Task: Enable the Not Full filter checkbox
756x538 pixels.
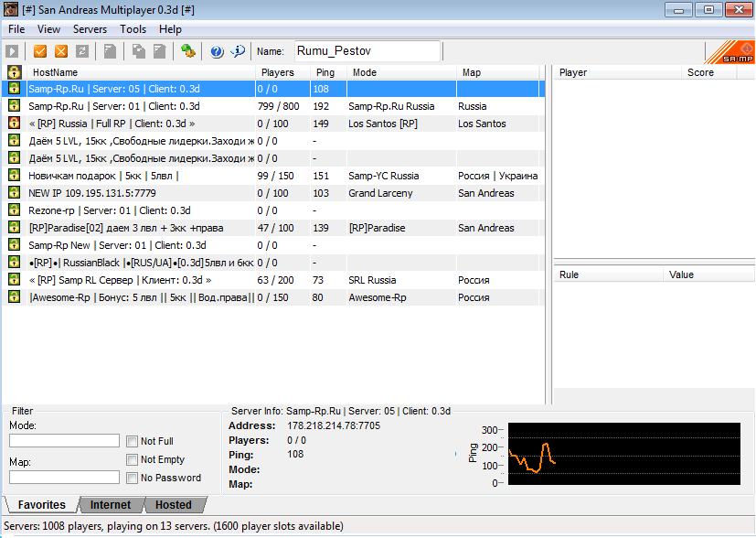Action: (133, 441)
